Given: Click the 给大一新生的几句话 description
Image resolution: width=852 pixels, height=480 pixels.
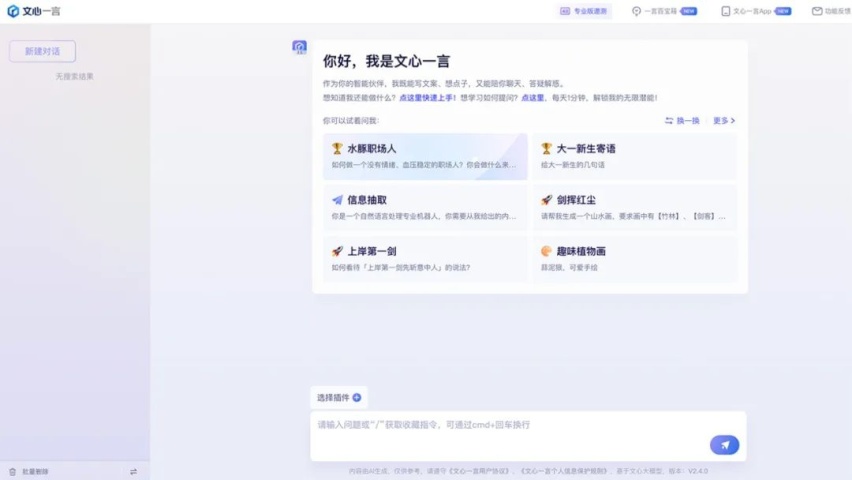Looking at the screenshot, I should [573, 165].
